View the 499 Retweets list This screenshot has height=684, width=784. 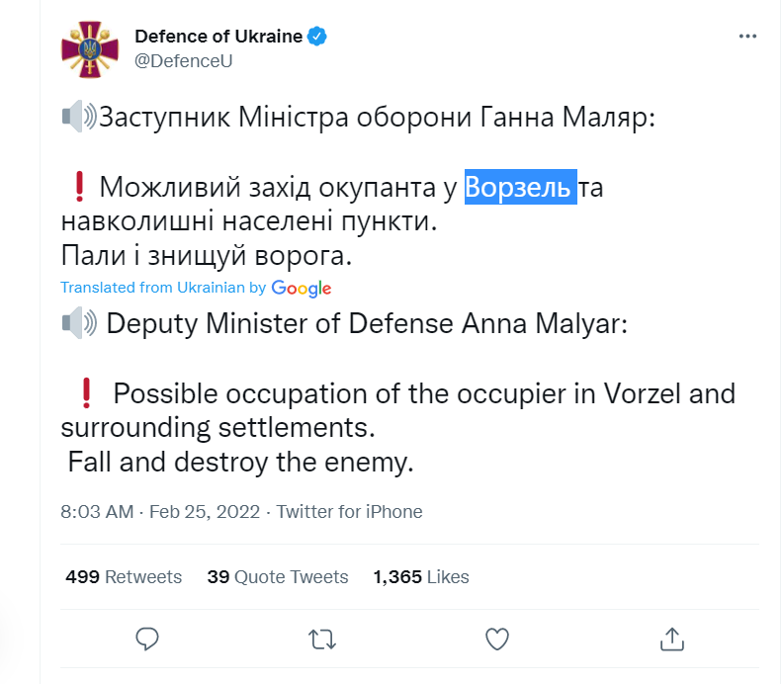click(x=124, y=576)
